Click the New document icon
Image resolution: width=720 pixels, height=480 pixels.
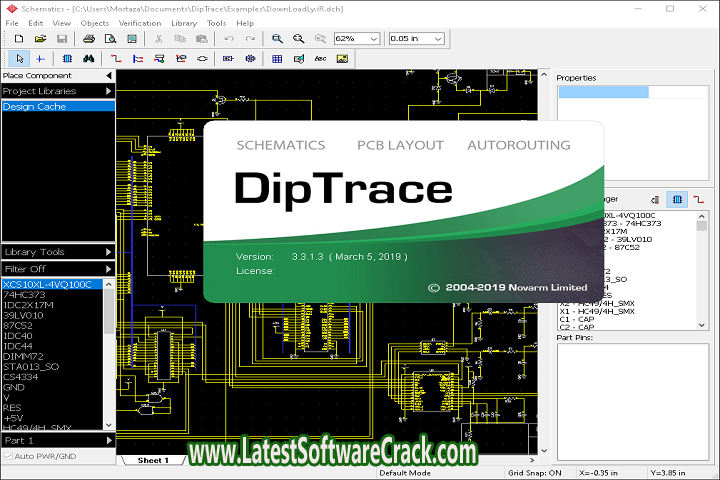(x=19, y=38)
